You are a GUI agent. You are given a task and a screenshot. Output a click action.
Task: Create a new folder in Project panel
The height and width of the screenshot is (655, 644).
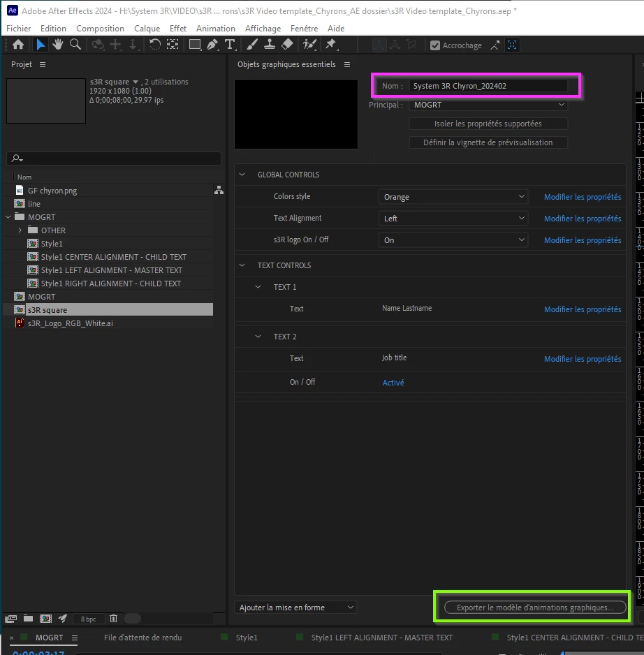(x=28, y=619)
